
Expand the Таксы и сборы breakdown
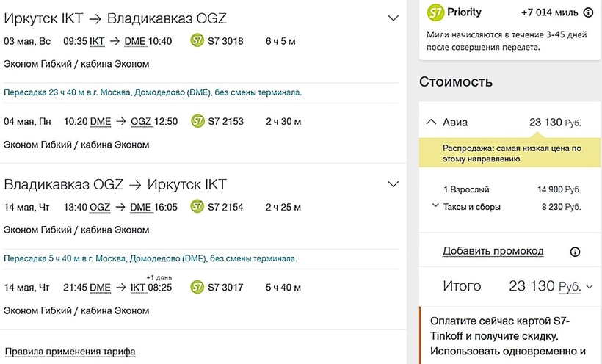(x=435, y=206)
